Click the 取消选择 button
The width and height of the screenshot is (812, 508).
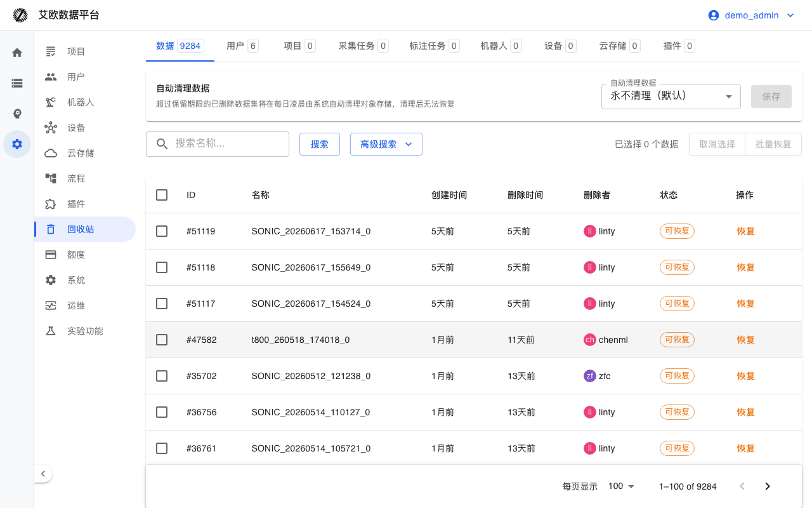[x=717, y=144]
